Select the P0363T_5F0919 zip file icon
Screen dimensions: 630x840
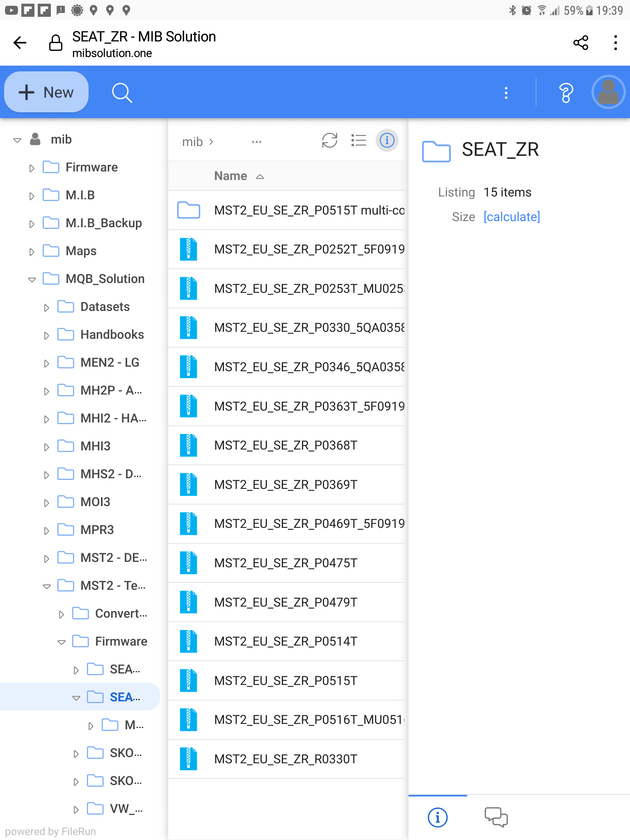tap(189, 406)
